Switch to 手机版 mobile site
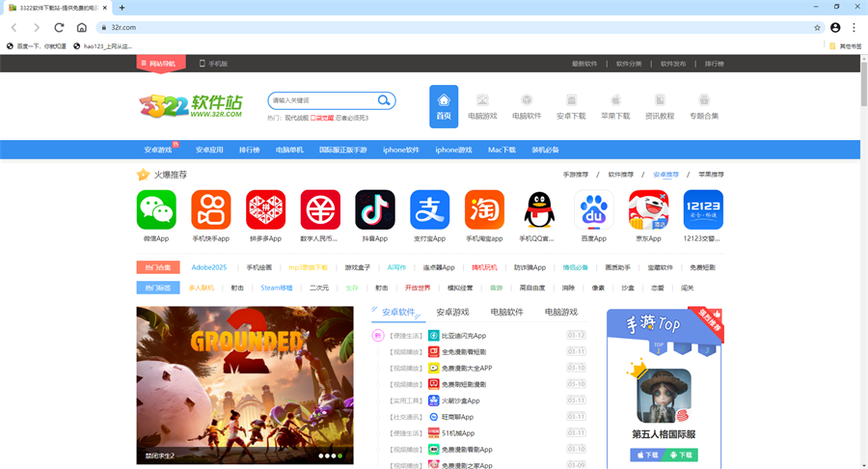The image size is (868, 469). click(x=214, y=64)
